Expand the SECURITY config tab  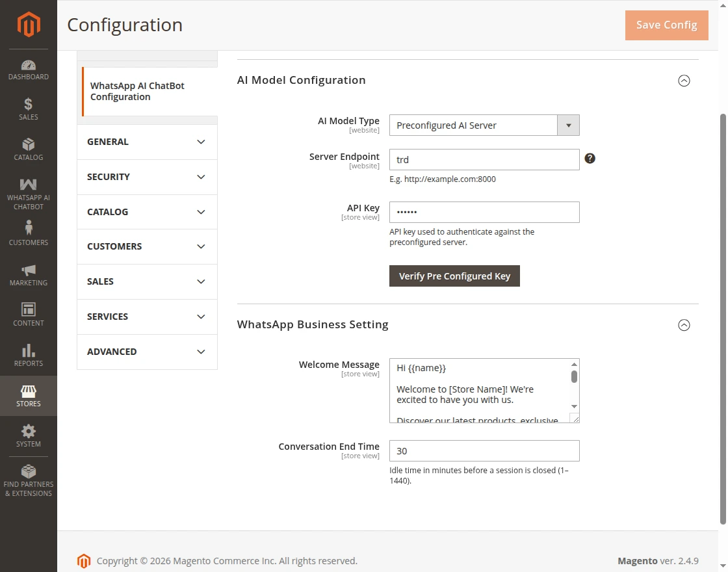click(147, 177)
